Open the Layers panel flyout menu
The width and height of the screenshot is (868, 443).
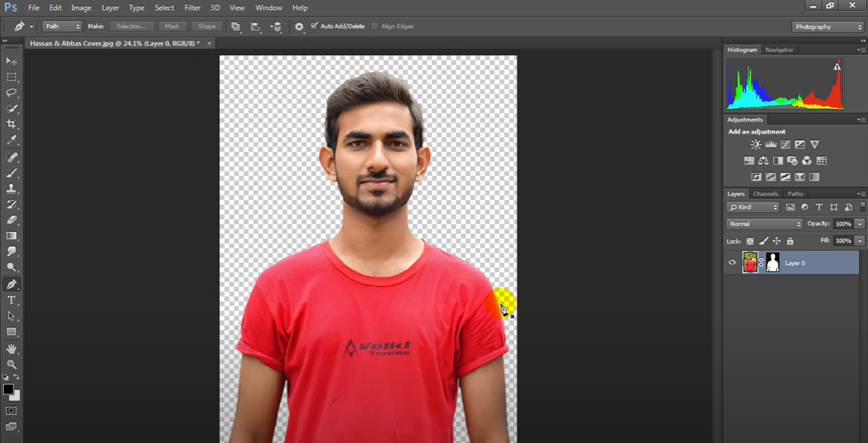click(861, 194)
